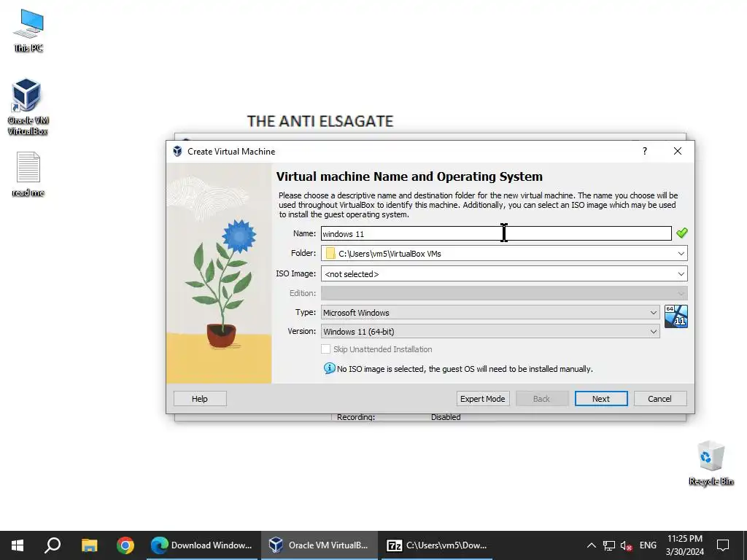This screenshot has width=747, height=560.
Task: Open the read me text file
Action: click(x=28, y=174)
